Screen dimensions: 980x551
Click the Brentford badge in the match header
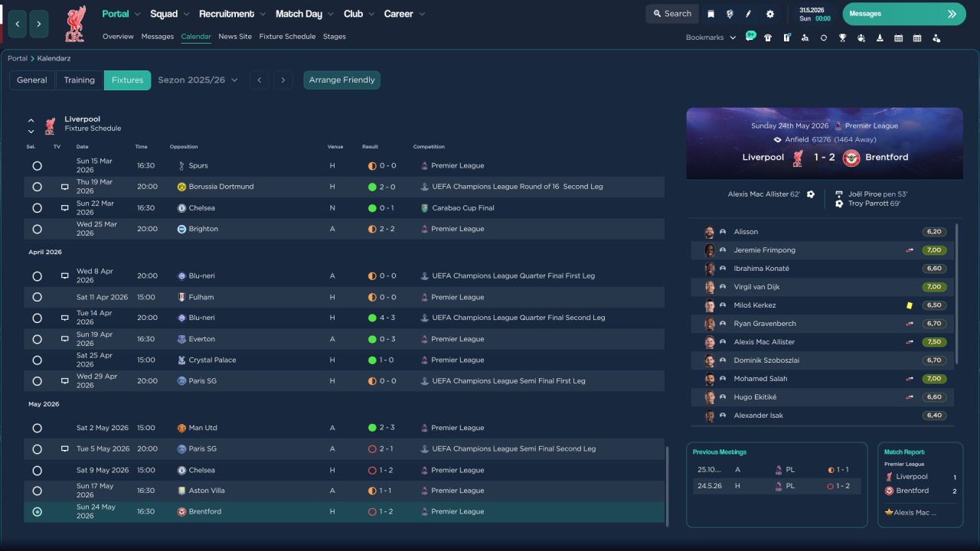pos(851,158)
